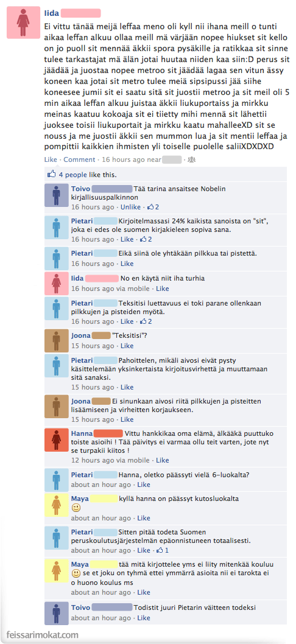296x644 pixels.
Task: Click the like count on Pietari's '24%' comment
Action: tap(146, 239)
